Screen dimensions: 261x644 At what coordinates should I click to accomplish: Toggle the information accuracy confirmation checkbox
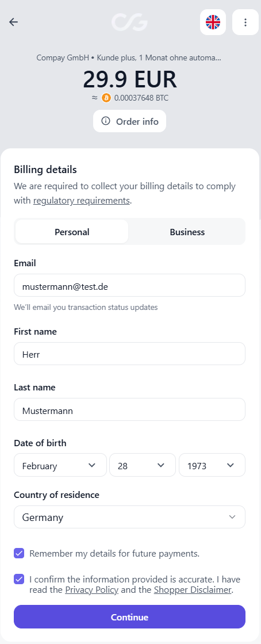point(19,580)
